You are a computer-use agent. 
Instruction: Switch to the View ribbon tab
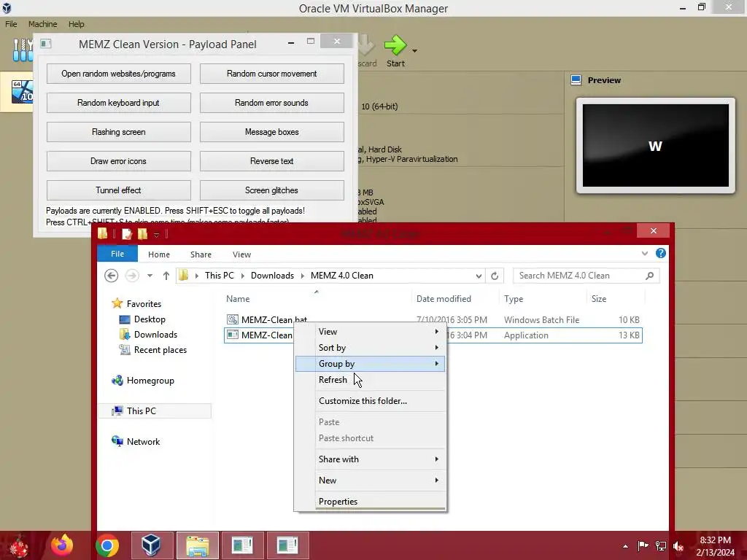coord(241,254)
